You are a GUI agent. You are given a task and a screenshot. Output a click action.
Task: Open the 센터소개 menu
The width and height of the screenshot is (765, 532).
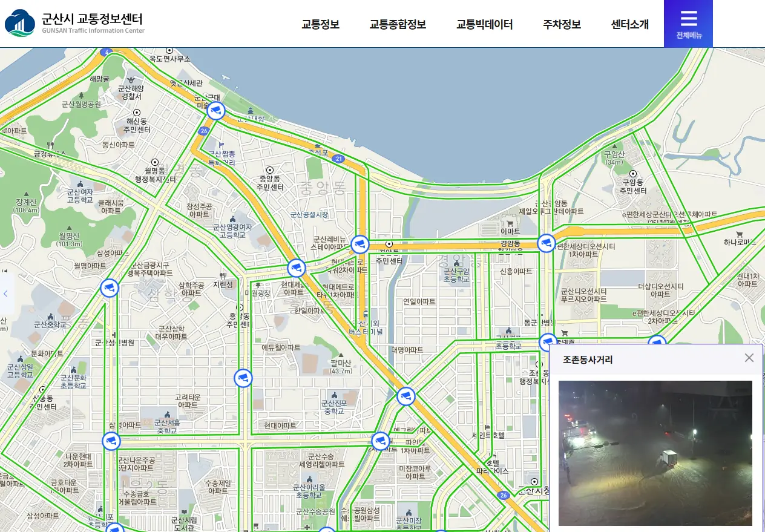point(629,25)
